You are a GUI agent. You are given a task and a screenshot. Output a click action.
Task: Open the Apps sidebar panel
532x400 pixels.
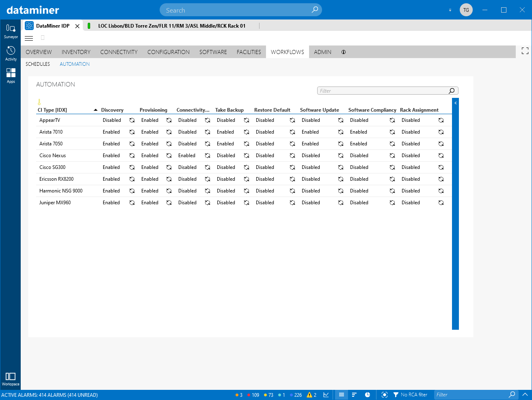(x=11, y=76)
